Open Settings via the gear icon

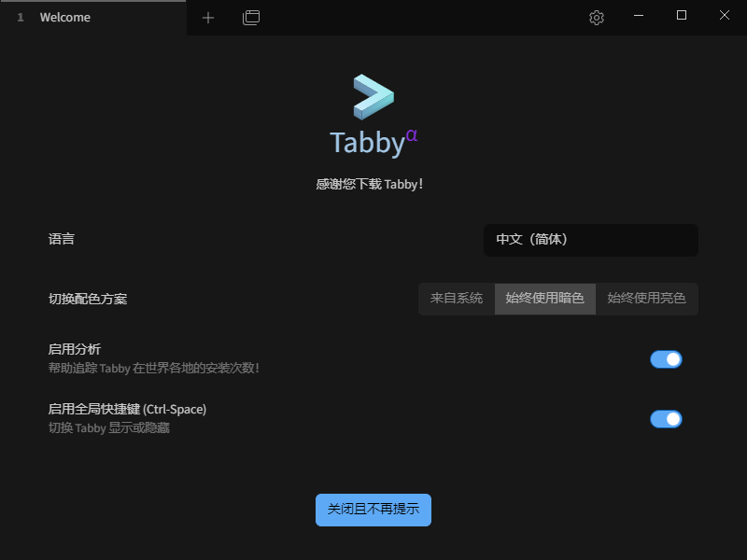pyautogui.click(x=597, y=18)
